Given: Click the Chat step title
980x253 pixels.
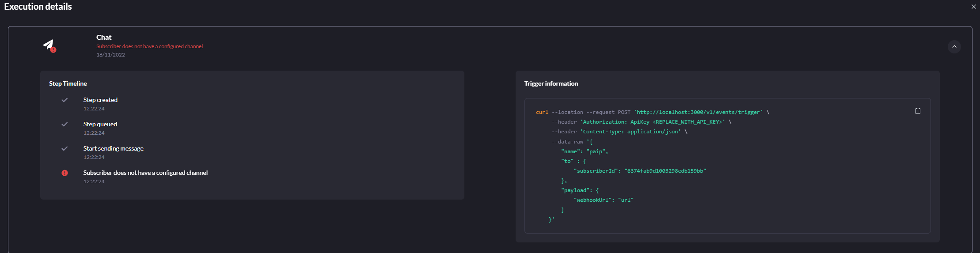Looking at the screenshot, I should click(x=104, y=38).
